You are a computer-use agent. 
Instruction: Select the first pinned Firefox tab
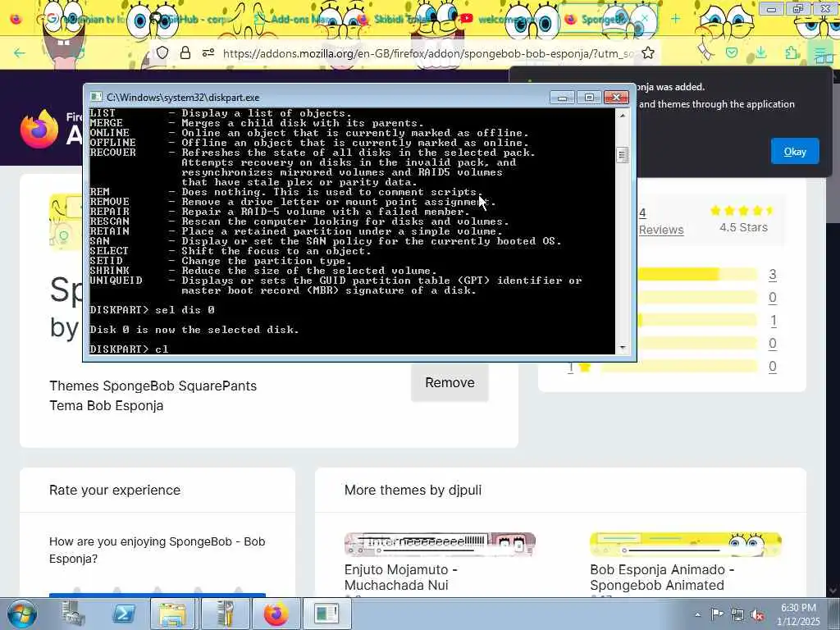[16, 20]
